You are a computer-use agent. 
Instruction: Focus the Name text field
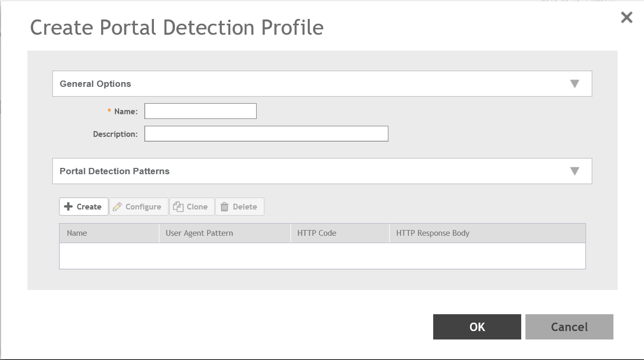pos(200,111)
